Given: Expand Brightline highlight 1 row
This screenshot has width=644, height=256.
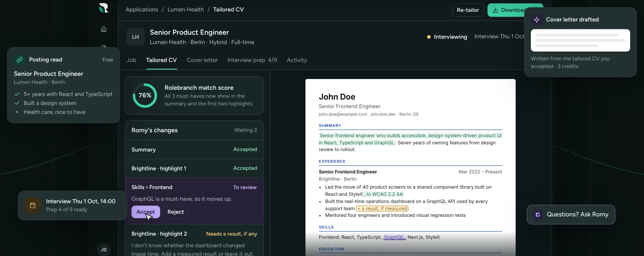Looking at the screenshot, I should 194,168.
